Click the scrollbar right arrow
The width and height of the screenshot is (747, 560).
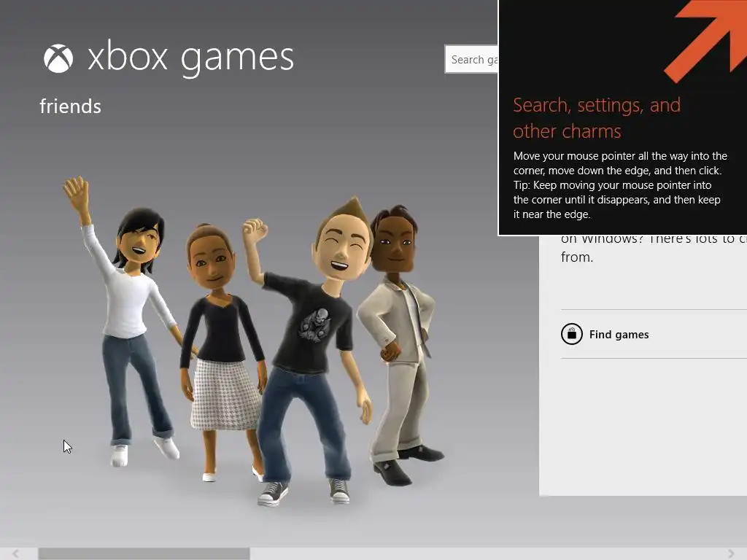pyautogui.click(x=731, y=553)
